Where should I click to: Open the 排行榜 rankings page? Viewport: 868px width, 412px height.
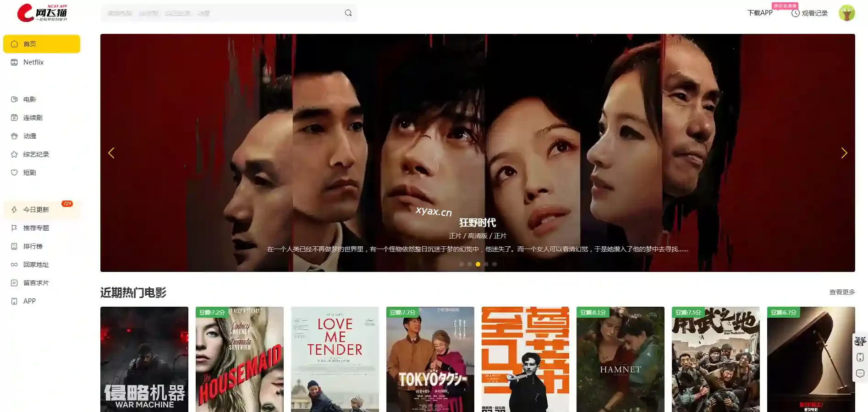tap(33, 246)
